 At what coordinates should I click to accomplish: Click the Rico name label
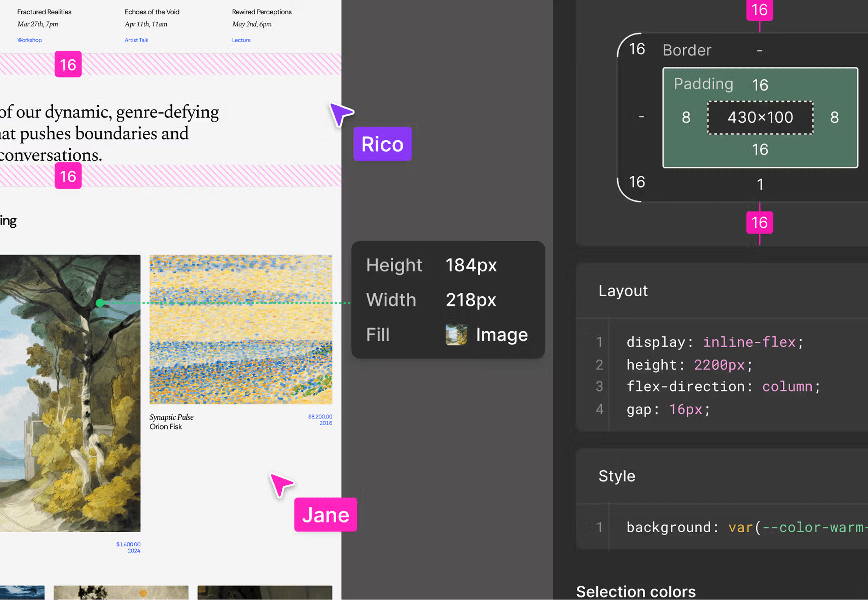pos(382,144)
